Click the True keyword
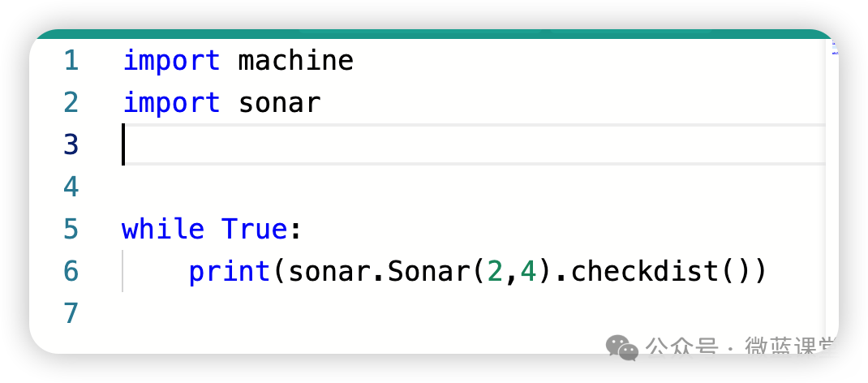868x383 pixels. 255,229
